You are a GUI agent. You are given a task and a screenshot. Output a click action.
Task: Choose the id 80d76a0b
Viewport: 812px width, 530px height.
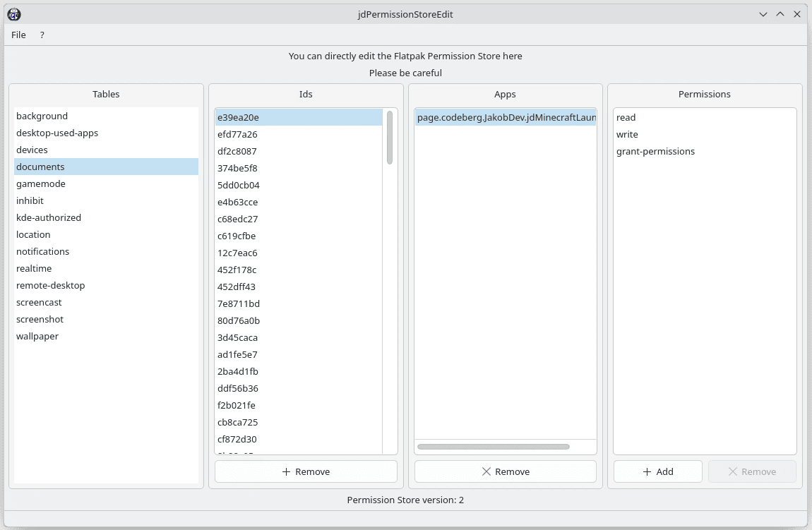pyautogui.click(x=299, y=320)
